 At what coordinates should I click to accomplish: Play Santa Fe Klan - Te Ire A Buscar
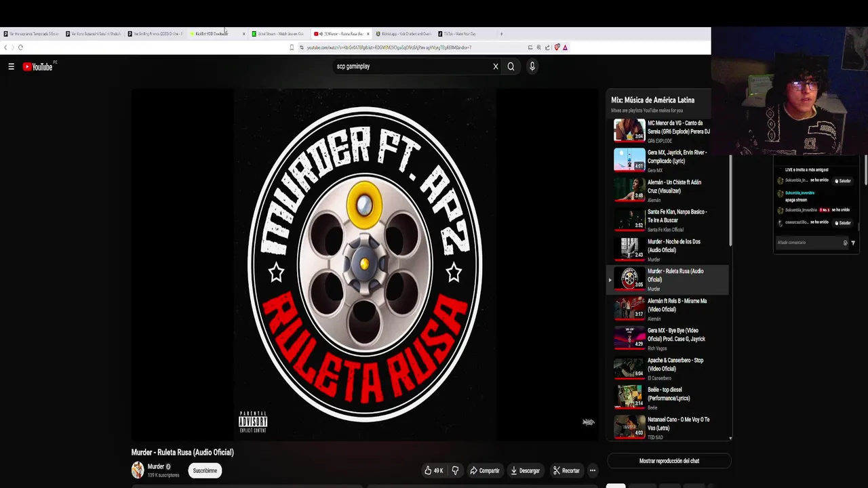667,220
